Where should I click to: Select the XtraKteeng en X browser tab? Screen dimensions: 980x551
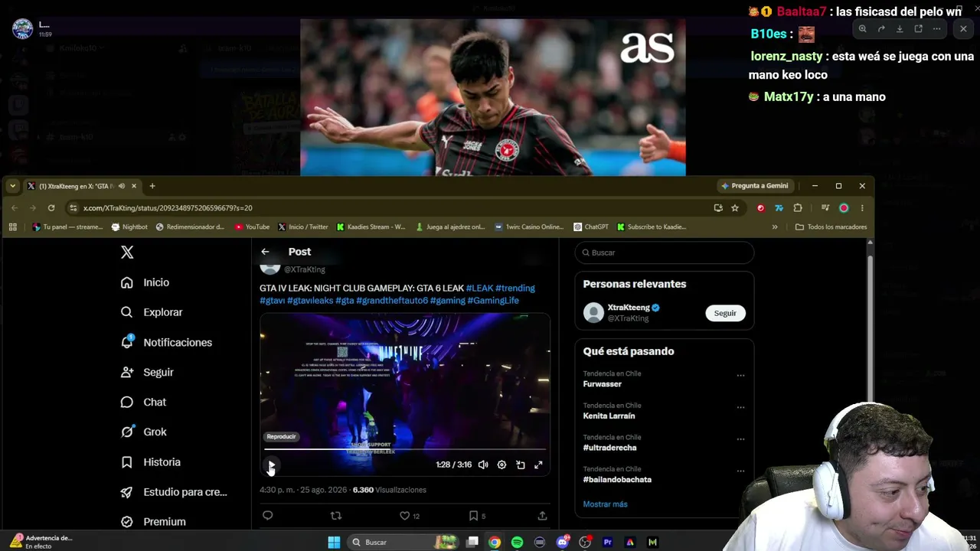click(x=82, y=186)
